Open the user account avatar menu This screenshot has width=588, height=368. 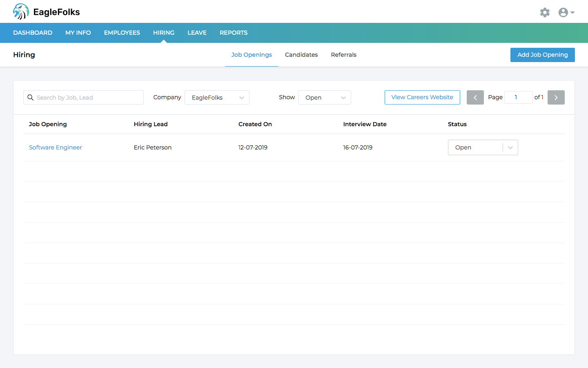coord(566,12)
